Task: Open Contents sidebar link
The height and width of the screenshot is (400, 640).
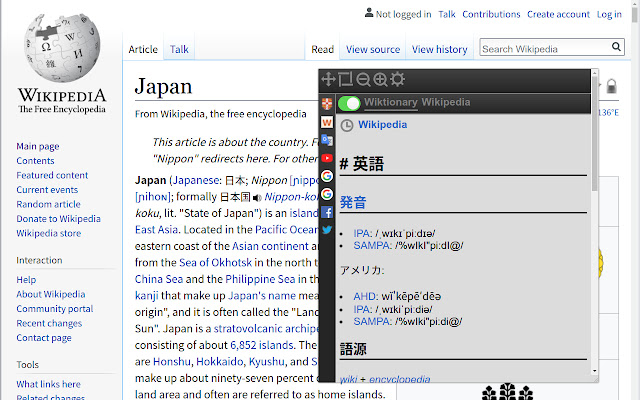Action: point(35,161)
